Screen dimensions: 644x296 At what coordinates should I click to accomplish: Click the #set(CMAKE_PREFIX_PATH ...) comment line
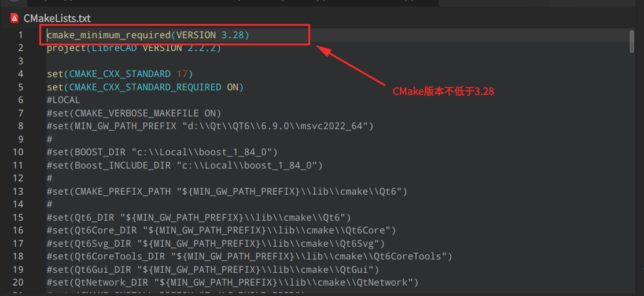click(x=227, y=191)
